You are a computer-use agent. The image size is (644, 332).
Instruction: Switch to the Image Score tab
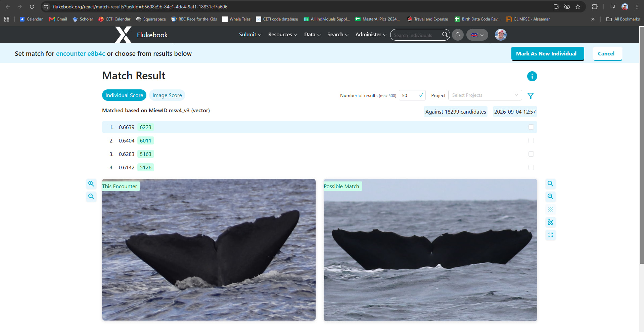tap(167, 95)
